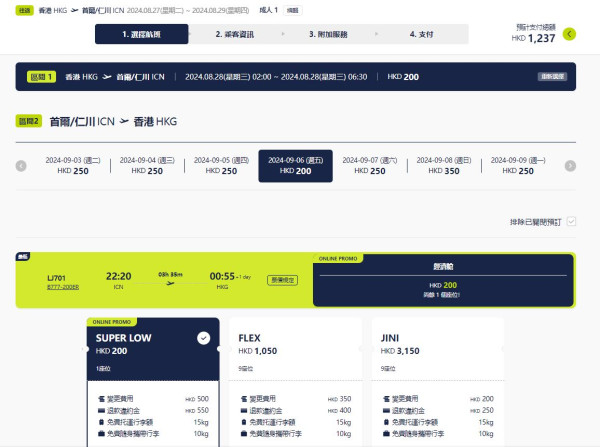Open step 2 passenger information

click(x=235, y=34)
